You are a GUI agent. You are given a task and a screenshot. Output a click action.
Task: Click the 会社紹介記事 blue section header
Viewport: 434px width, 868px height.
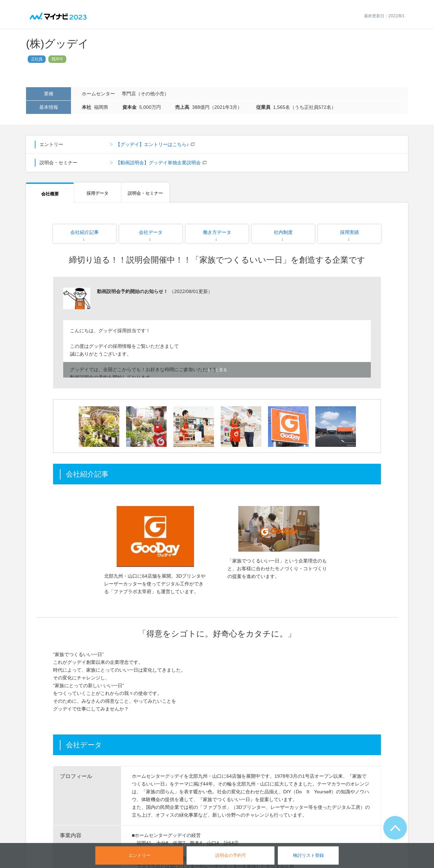point(217,474)
